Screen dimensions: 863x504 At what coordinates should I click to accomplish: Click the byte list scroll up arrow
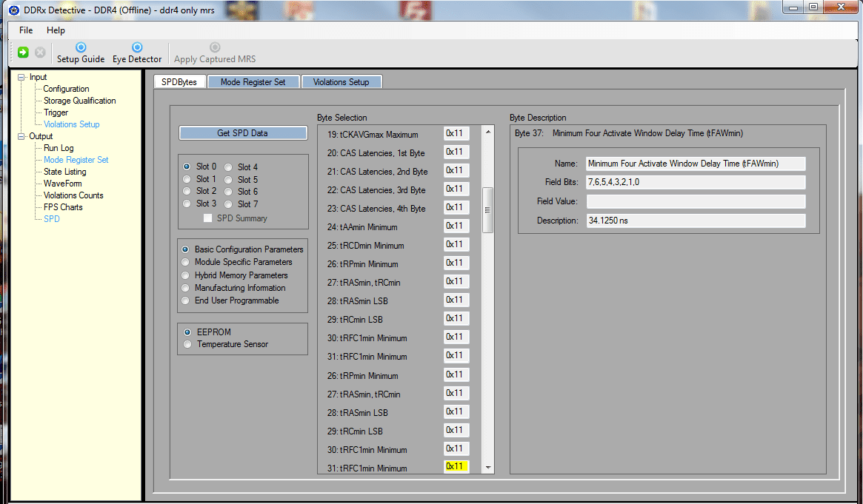click(x=487, y=132)
